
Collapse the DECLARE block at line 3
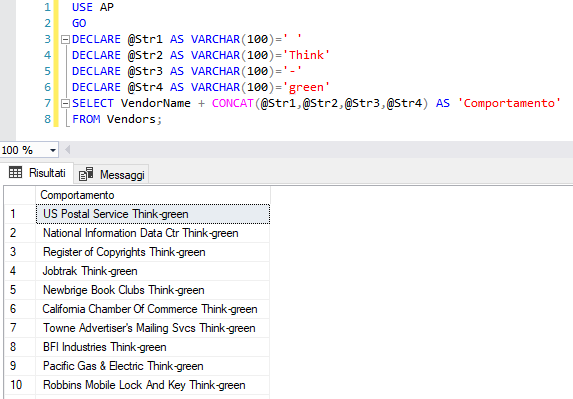65,39
